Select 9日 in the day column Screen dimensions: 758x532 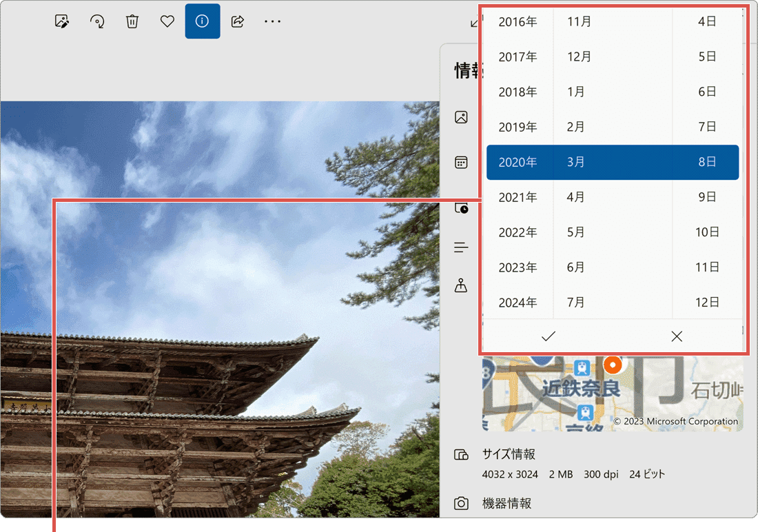click(707, 197)
